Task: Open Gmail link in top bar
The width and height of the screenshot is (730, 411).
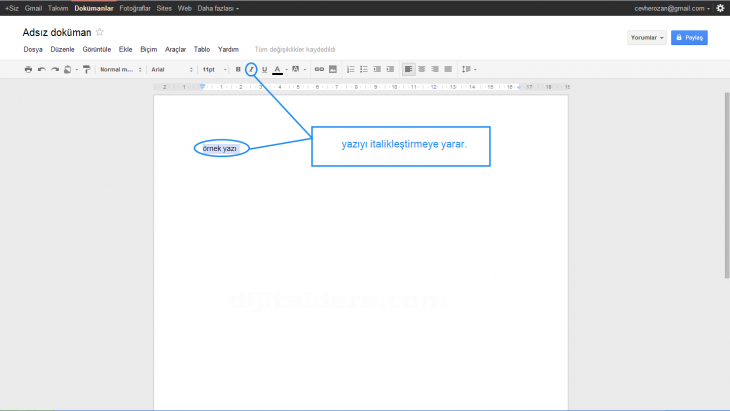Action: point(33,7)
